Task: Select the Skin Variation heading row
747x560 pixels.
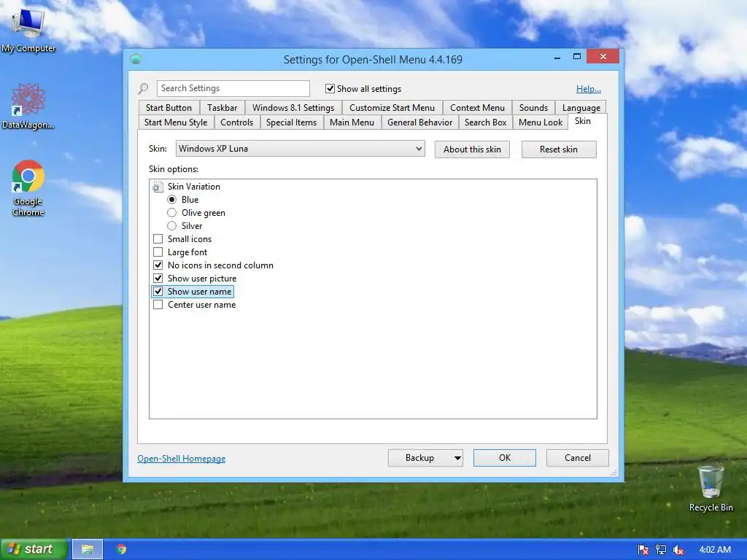Action: tap(194, 187)
